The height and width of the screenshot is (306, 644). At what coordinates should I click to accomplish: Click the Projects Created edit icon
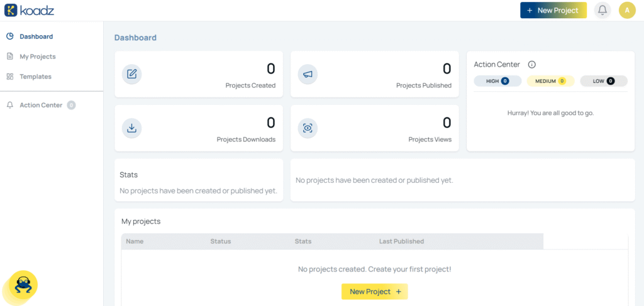(132, 74)
